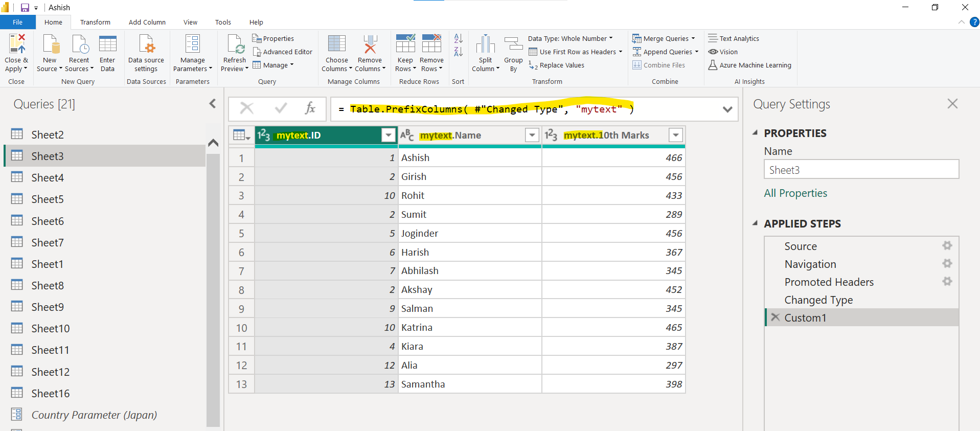The image size is (980, 431).
Task: Cancel formula edit with the X button
Action: (247, 108)
